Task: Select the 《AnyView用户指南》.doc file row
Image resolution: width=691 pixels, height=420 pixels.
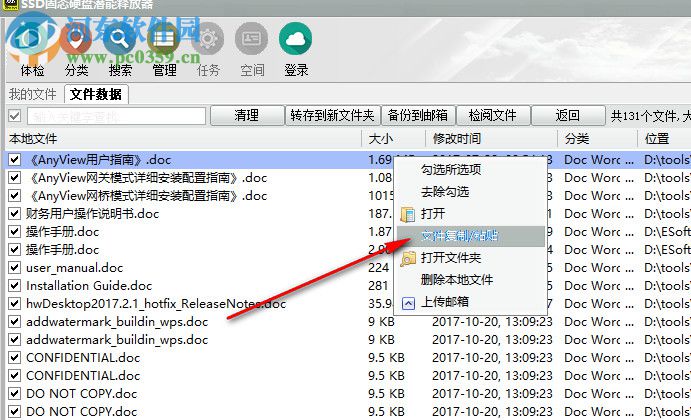Action: [x=348, y=160]
